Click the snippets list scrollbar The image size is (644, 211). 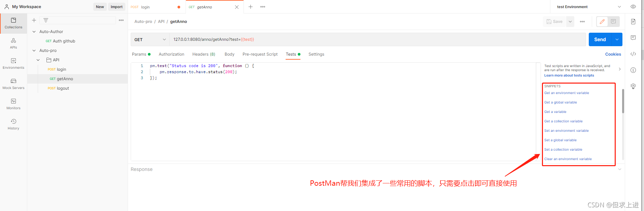623,101
